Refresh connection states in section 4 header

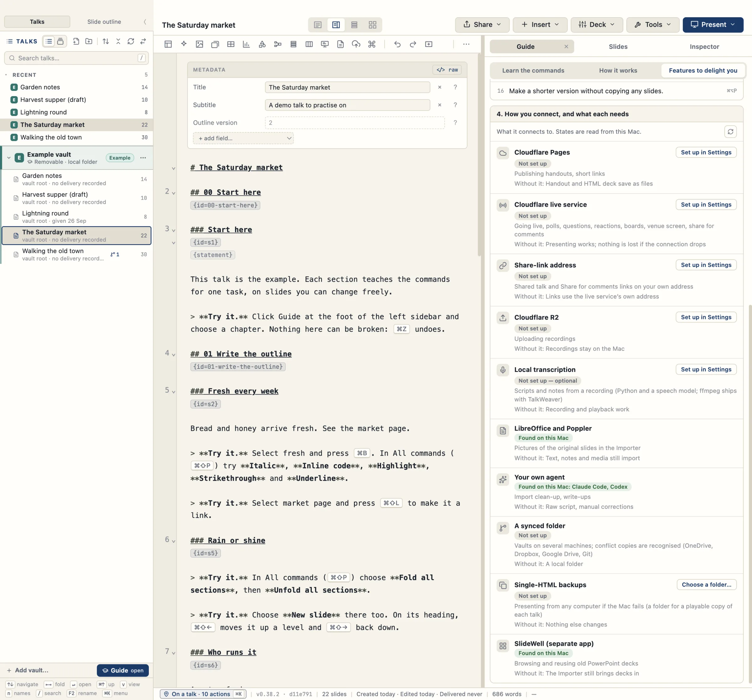tap(730, 132)
